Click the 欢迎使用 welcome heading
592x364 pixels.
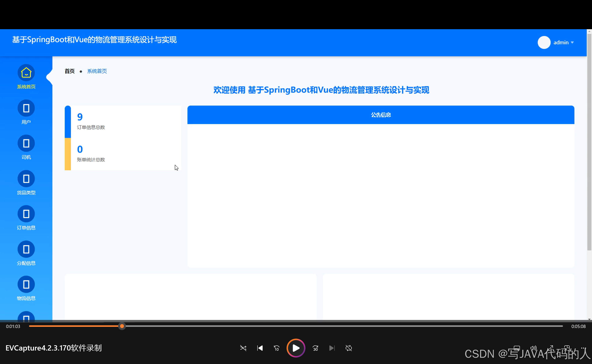(x=321, y=90)
